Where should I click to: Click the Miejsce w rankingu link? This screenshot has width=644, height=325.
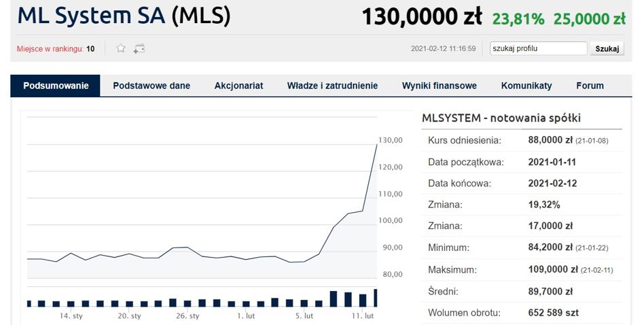point(50,49)
